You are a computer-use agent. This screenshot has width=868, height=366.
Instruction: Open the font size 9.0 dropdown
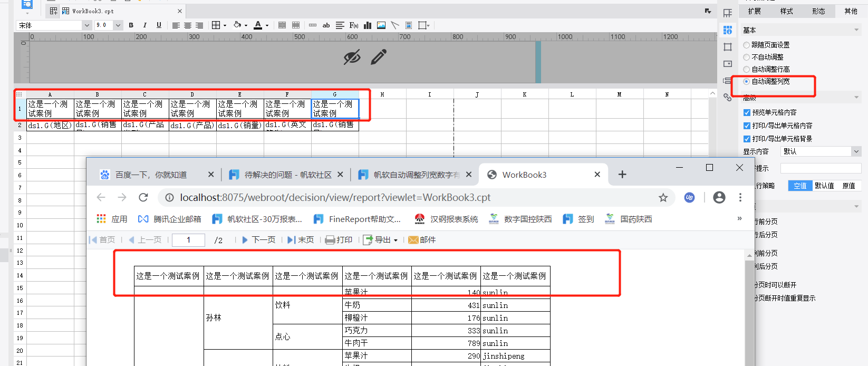[118, 25]
